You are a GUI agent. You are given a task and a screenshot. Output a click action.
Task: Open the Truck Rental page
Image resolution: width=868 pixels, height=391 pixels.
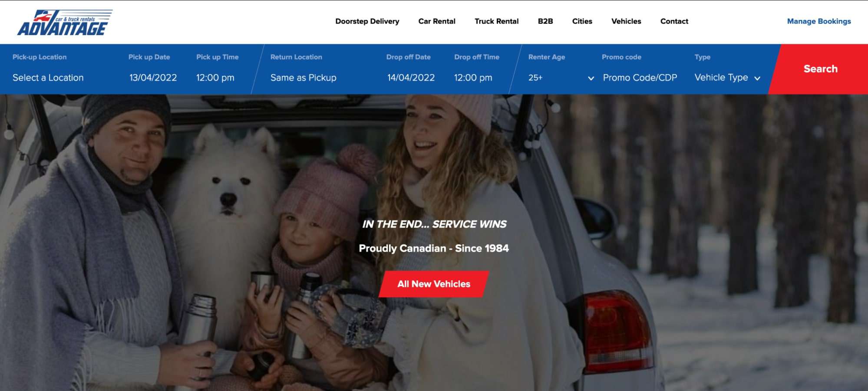(496, 21)
